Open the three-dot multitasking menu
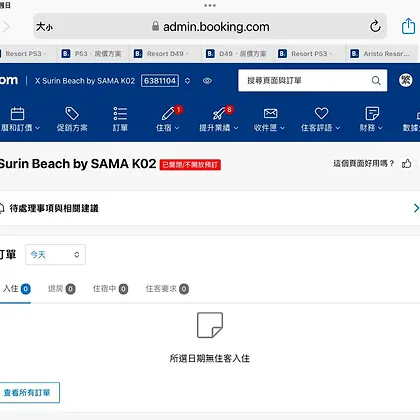 (x=210, y=5)
